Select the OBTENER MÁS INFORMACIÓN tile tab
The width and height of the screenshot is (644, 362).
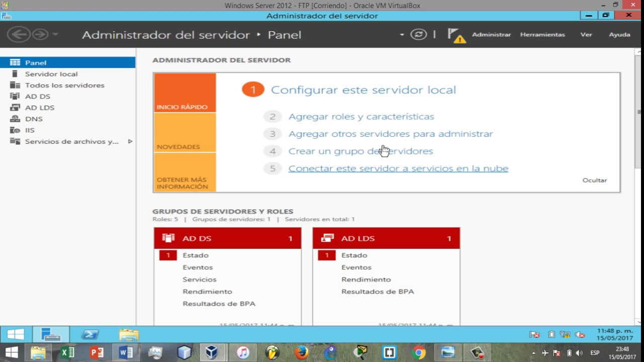click(185, 172)
